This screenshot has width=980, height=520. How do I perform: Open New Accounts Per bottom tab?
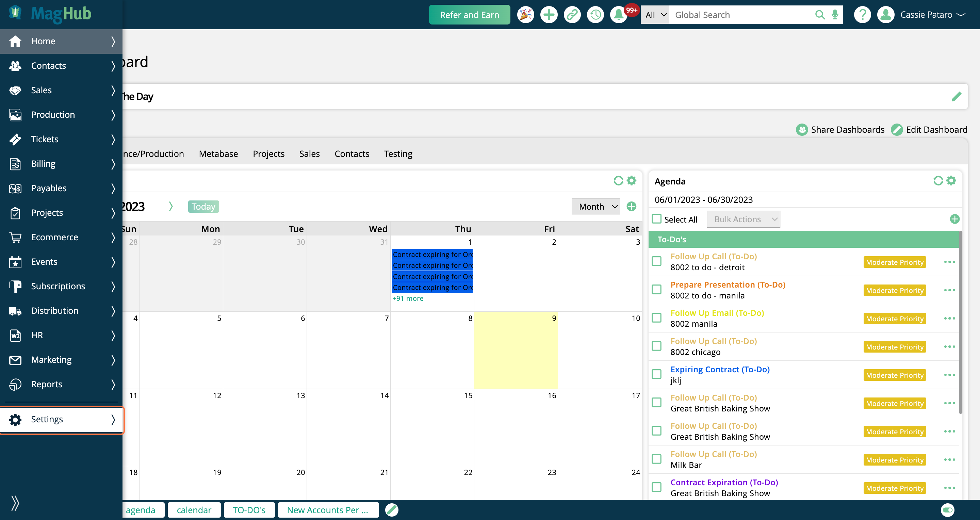click(328, 510)
